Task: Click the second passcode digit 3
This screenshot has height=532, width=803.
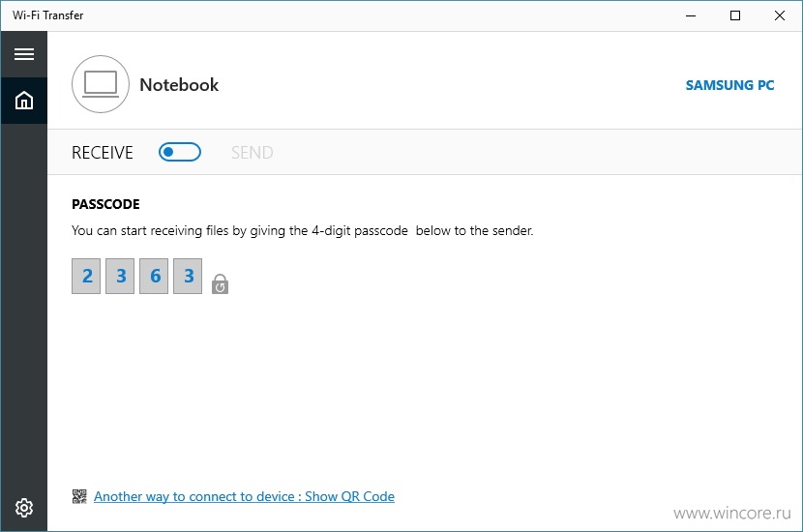Action: pos(120,276)
